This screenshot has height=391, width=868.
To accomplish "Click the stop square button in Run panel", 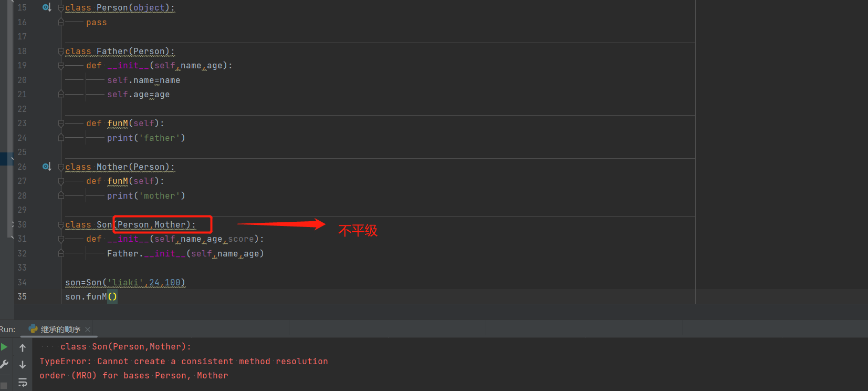I will [4, 385].
